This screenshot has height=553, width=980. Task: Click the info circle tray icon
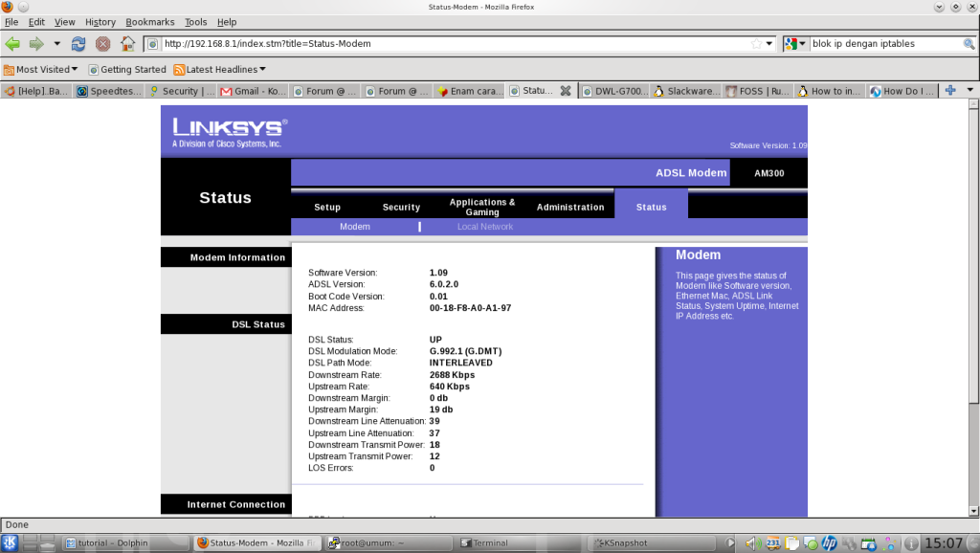point(911,543)
